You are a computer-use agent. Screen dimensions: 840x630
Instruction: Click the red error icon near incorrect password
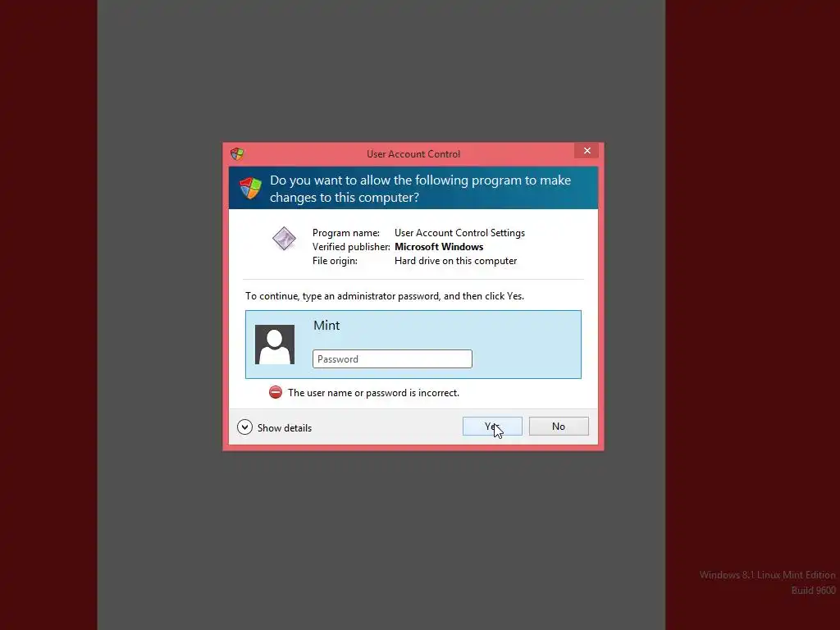pyautogui.click(x=276, y=392)
